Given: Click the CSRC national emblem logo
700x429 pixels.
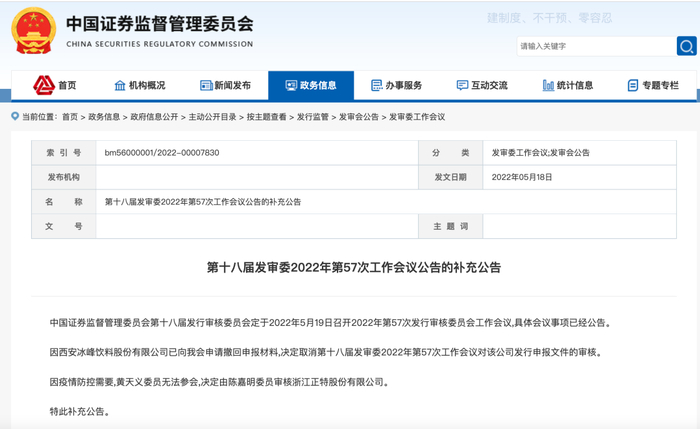Looking at the screenshot, I should tap(34, 31).
